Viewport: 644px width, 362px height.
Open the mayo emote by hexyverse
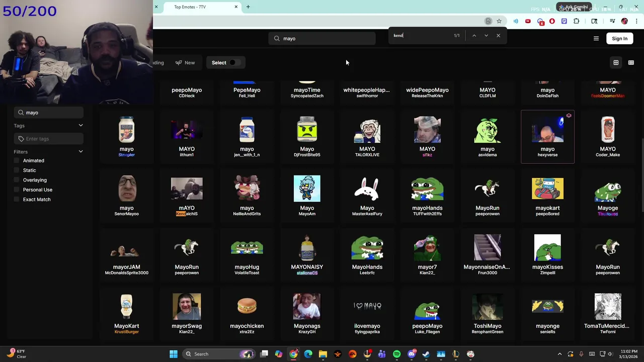click(x=547, y=137)
